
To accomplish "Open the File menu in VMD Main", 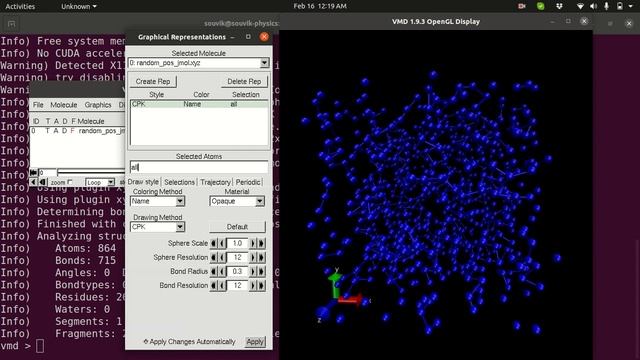I will 38,105.
